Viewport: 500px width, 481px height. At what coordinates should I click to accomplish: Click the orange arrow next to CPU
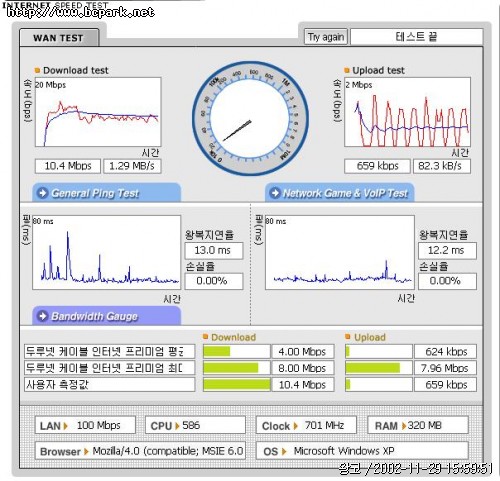coord(177,426)
